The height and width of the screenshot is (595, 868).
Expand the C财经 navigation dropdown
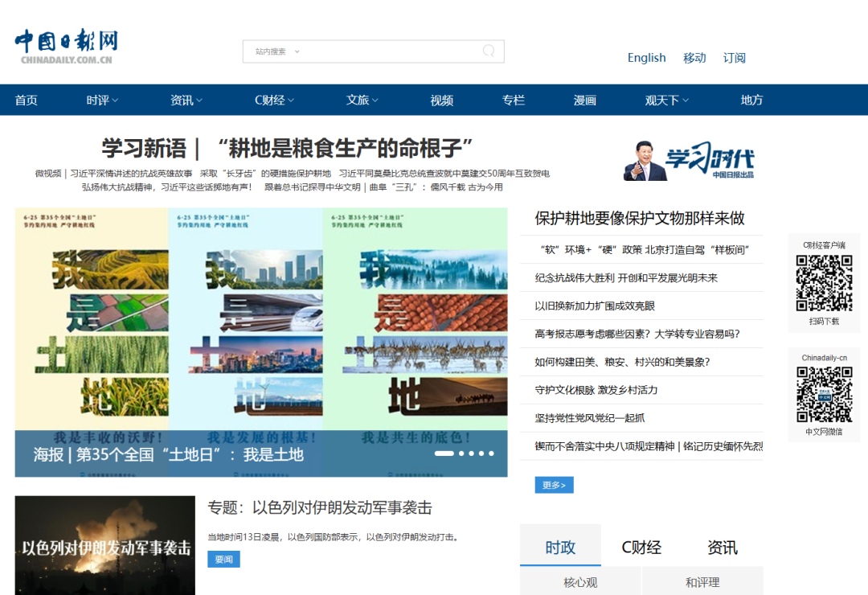pos(274,101)
